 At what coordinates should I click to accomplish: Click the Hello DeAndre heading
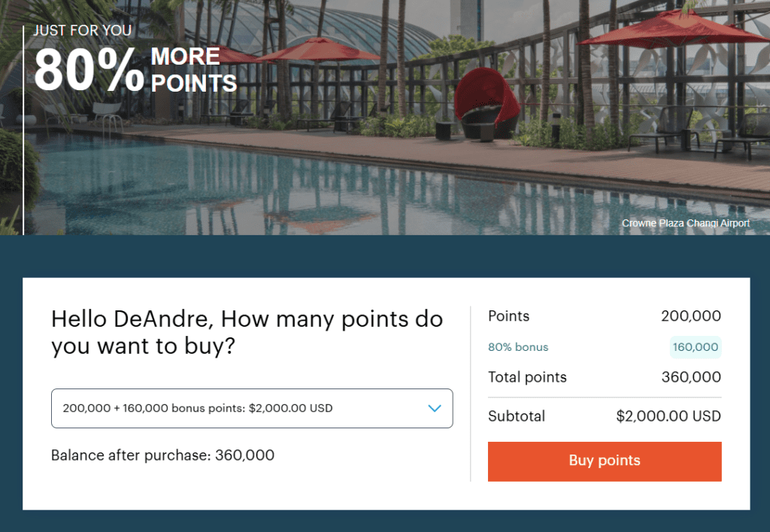[x=247, y=331]
